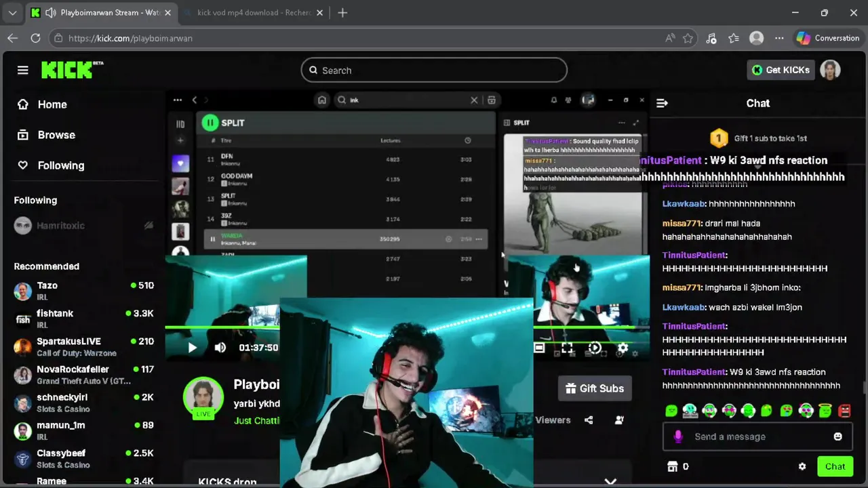The height and width of the screenshot is (488, 868).
Task: Switch to the kick vod mp4 download tab
Action: (254, 13)
